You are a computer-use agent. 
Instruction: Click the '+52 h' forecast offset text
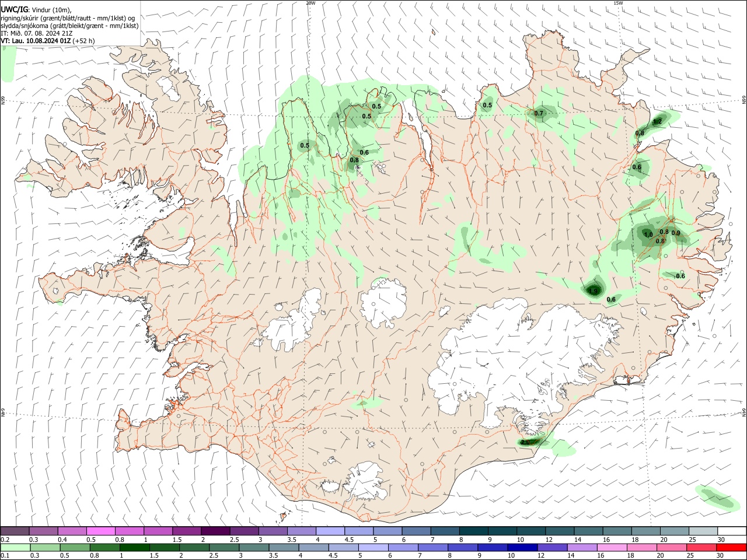point(84,41)
